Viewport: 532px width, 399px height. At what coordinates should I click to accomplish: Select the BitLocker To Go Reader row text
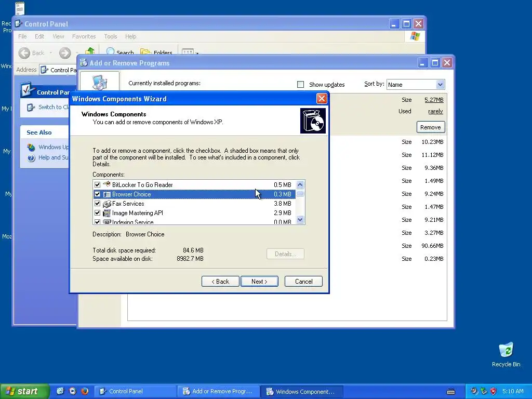(x=142, y=184)
